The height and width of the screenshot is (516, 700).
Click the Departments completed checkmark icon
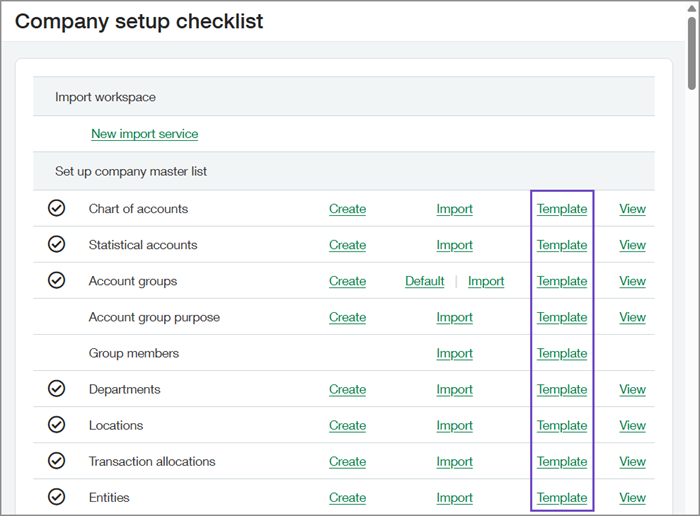(x=57, y=389)
